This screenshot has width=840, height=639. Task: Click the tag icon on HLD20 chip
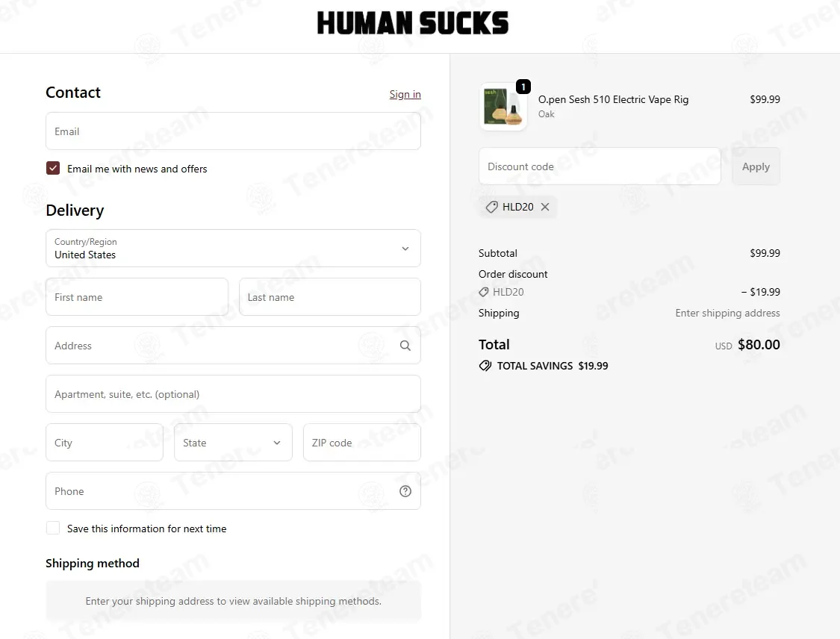coord(491,207)
